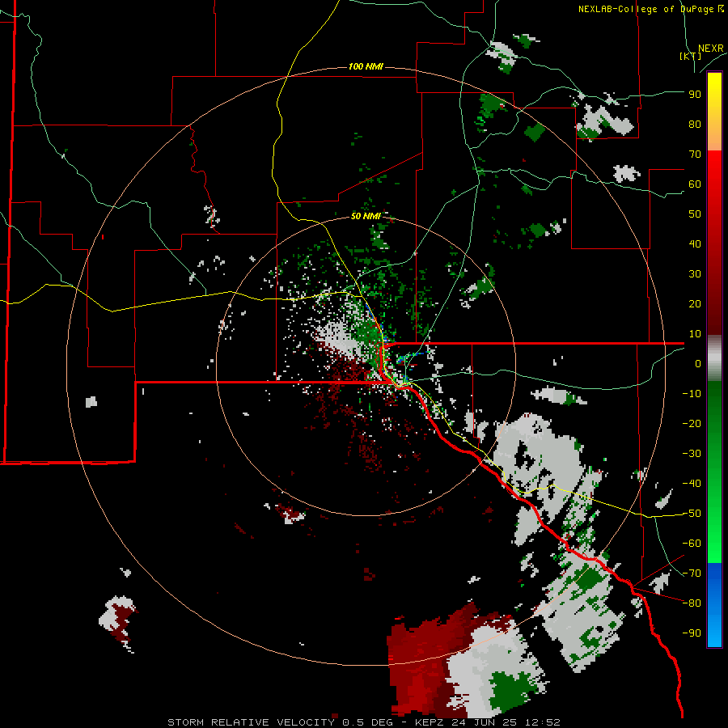Click the 0 value on velocity scale
Viewport: 728px width, 728px height.
[x=698, y=363]
